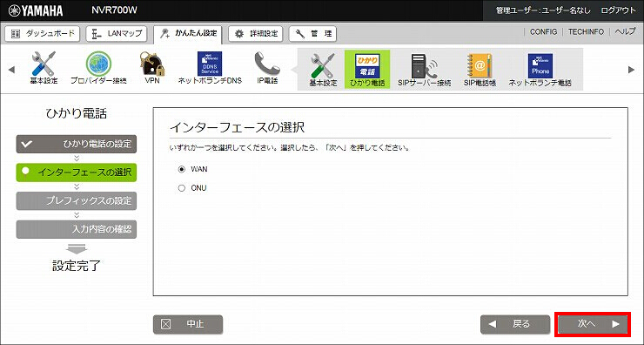Click the 戻る back button
Screen dimensions: 644x345
[x=515, y=324]
